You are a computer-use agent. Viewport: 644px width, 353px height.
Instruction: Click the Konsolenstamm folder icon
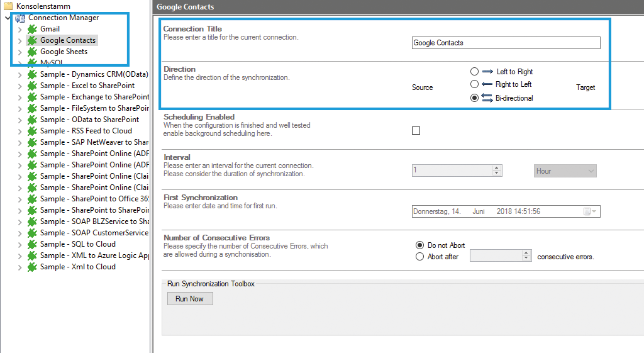point(8,6)
